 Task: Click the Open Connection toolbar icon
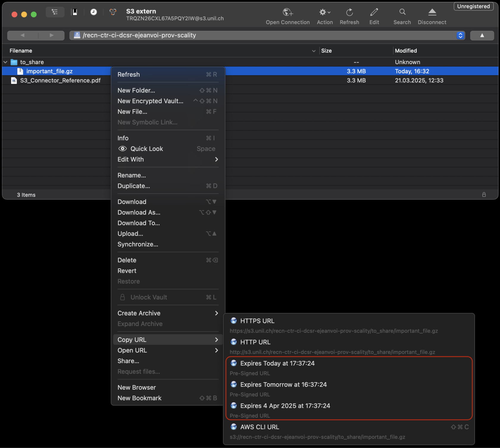(287, 13)
